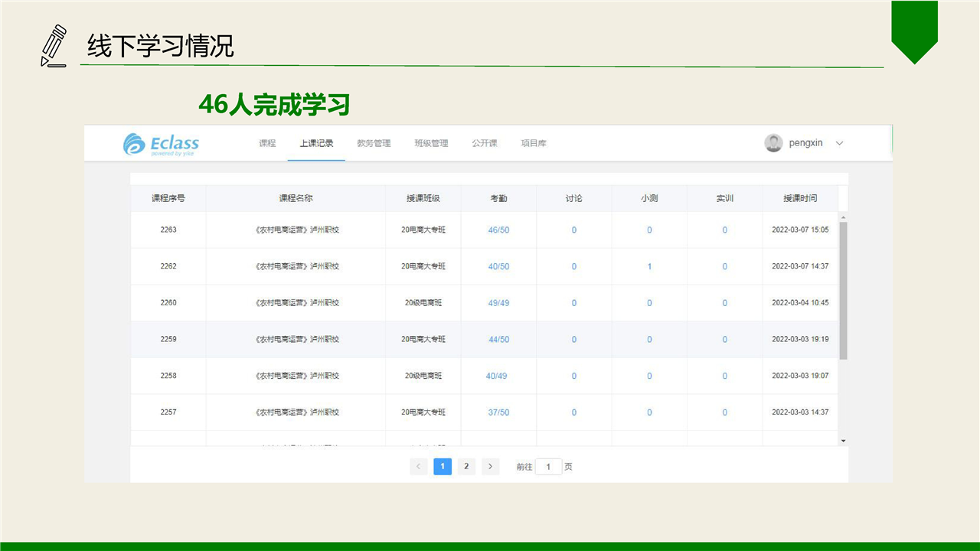Click the table vertical scrollbar thumb
This screenshot has height=551, width=980.
tap(843, 291)
